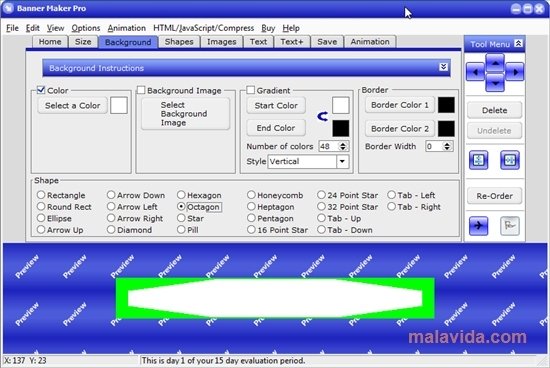Open the File menu

click(x=12, y=28)
